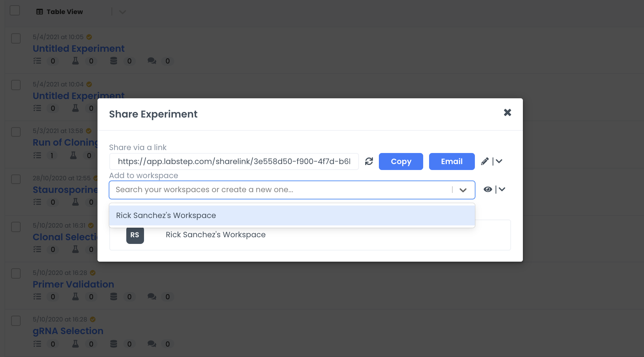
Task: Click the eye view permission icon
Action: tap(488, 190)
